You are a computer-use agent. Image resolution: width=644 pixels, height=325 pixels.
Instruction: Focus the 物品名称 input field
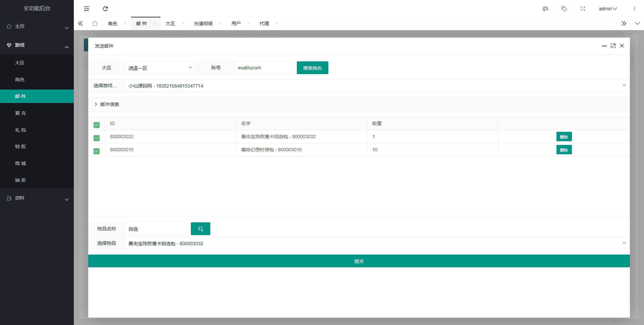[x=155, y=229]
